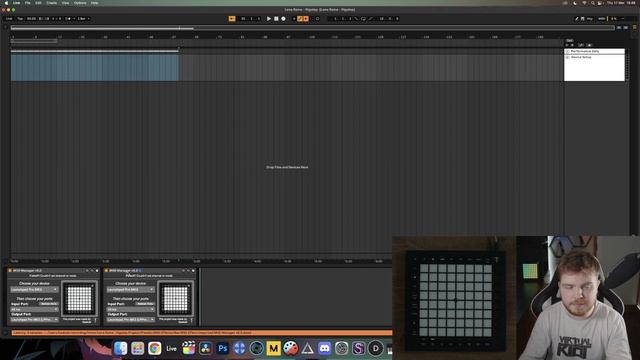Click the arrangement overview bar at top

(x=312, y=28)
